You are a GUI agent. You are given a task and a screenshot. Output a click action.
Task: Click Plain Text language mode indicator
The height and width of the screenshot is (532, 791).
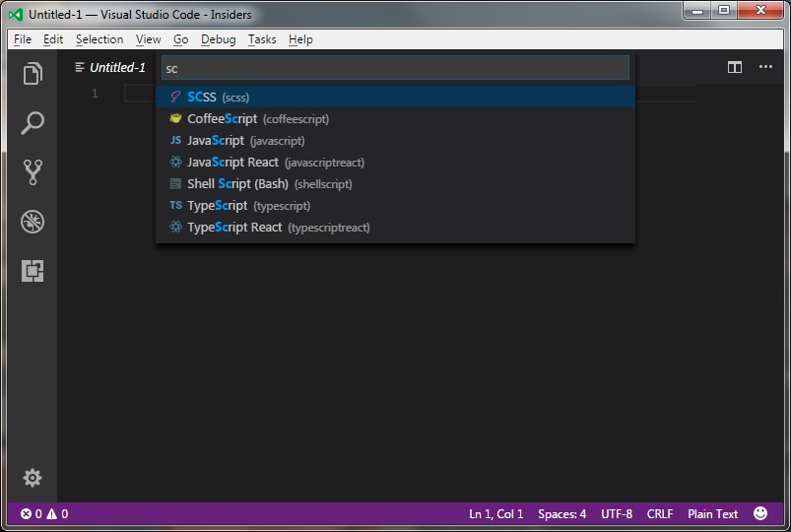712,514
